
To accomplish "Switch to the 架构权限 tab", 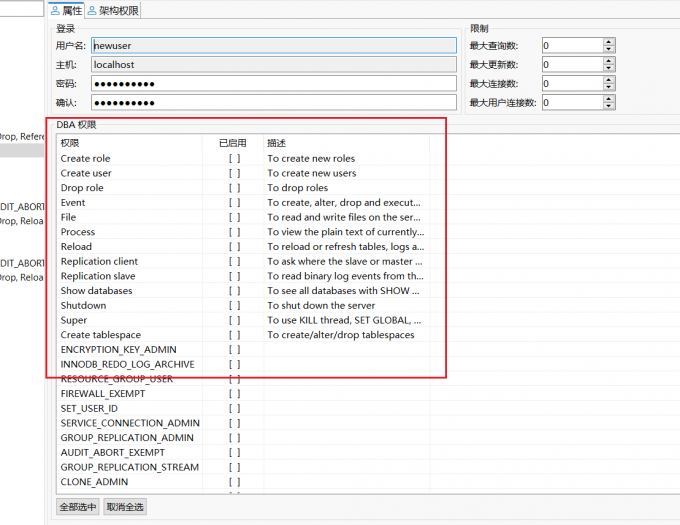I will pos(114,11).
